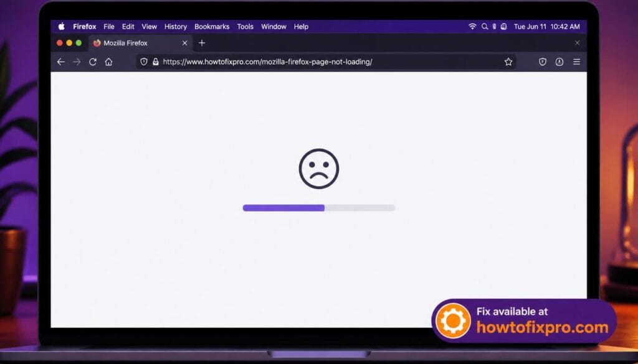
Task: Open the Firefox hamburger application menu
Action: point(576,62)
